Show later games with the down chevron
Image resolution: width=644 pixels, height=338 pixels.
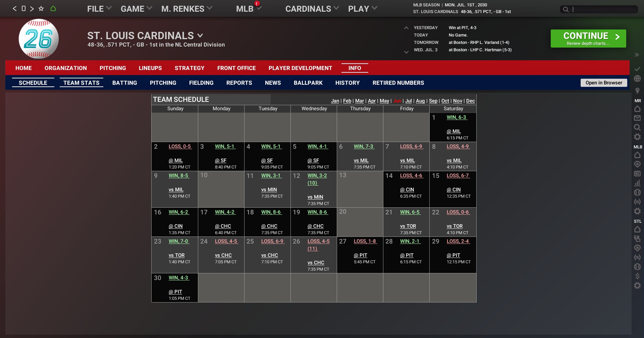(406, 52)
